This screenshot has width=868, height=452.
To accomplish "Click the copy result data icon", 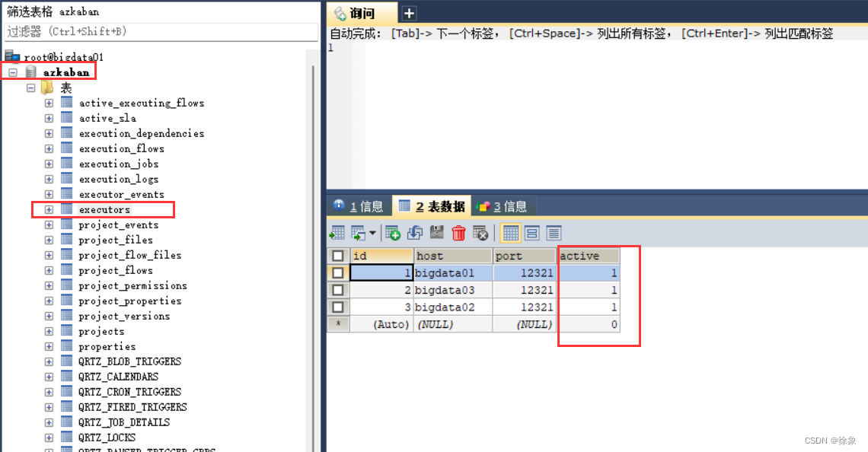I will 358,233.
